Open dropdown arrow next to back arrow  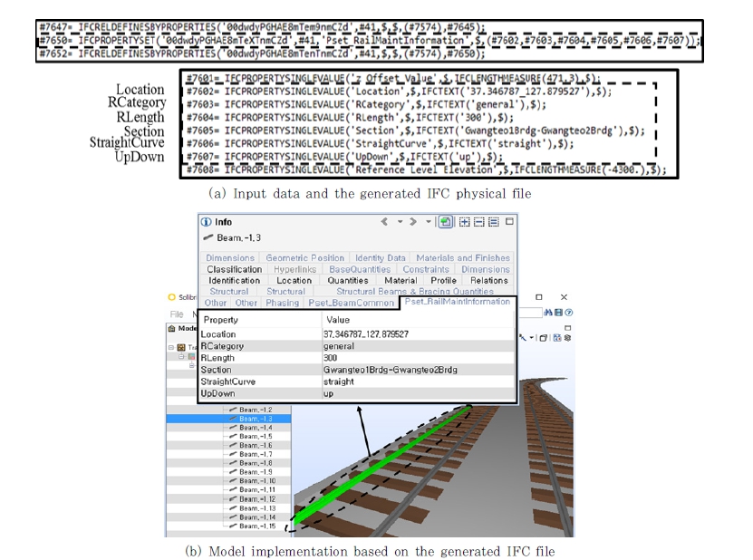point(399,222)
